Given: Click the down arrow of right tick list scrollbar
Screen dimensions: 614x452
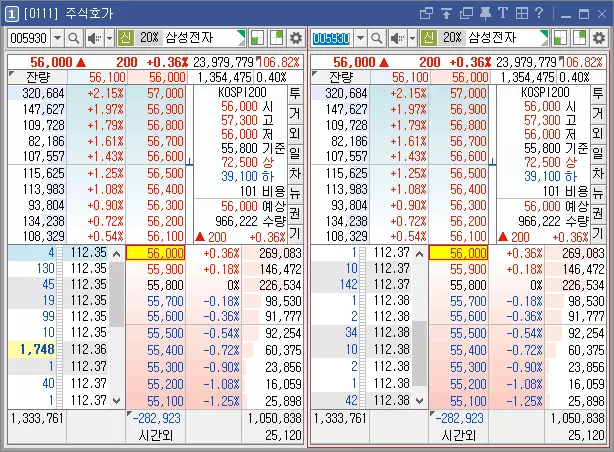Looking at the screenshot, I should tap(419, 401).
